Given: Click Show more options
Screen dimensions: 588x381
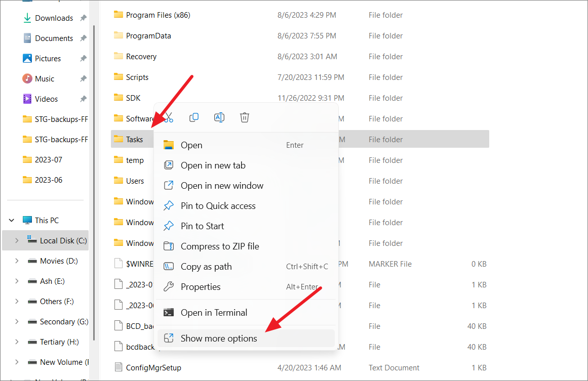Looking at the screenshot, I should [219, 338].
